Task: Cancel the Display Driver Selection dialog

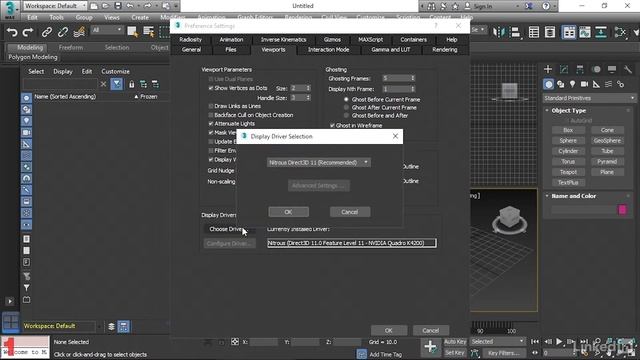Action: coord(349,212)
